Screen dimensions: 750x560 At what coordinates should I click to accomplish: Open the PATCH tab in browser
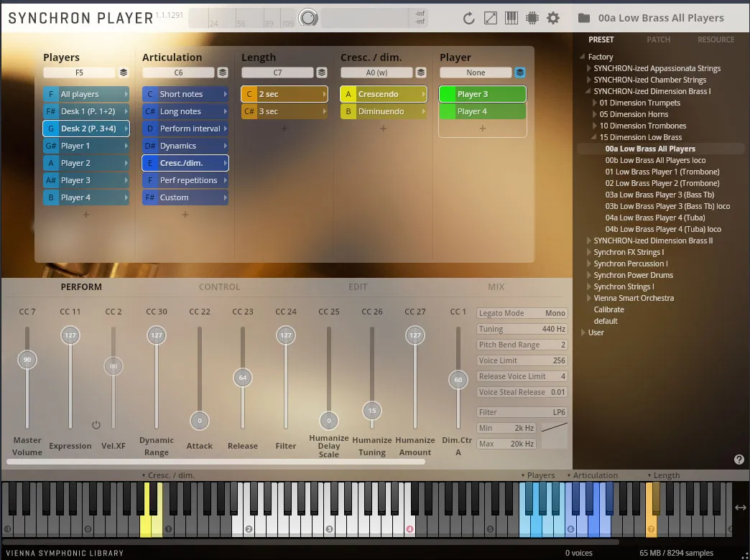click(x=658, y=39)
